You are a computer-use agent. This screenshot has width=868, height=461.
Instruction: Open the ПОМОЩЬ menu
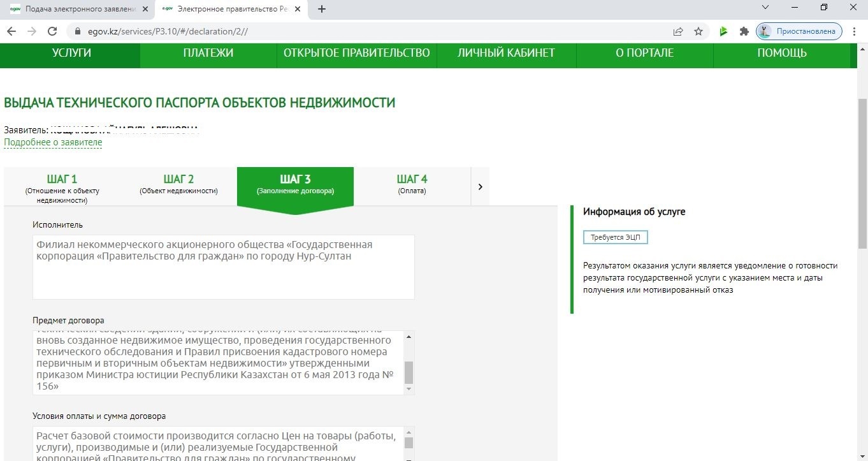(782, 54)
